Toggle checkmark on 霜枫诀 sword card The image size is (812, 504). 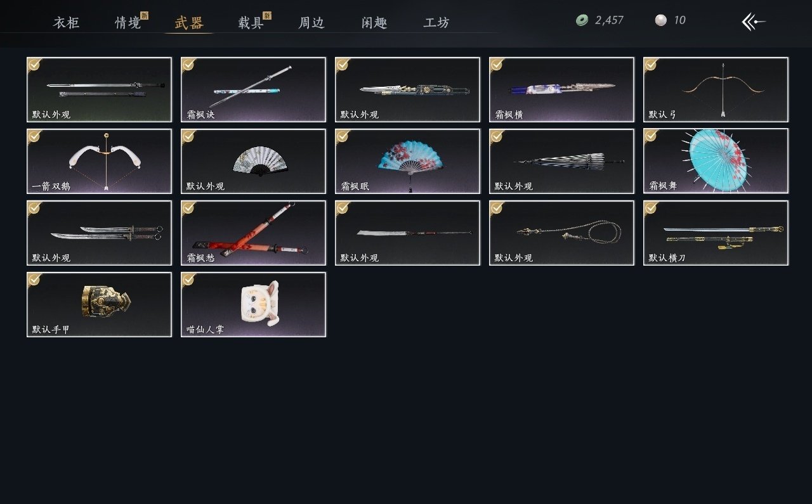pyautogui.click(x=188, y=64)
